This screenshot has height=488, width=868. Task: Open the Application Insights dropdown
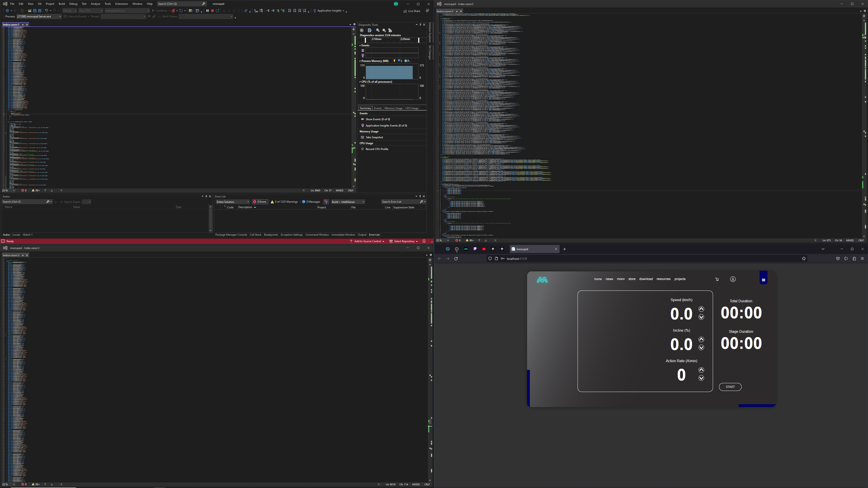329,11
